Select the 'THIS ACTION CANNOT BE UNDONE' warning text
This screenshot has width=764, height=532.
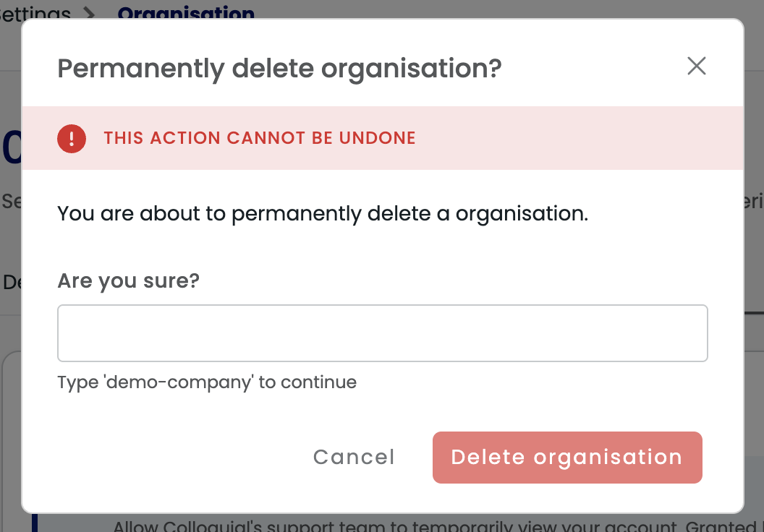click(260, 138)
